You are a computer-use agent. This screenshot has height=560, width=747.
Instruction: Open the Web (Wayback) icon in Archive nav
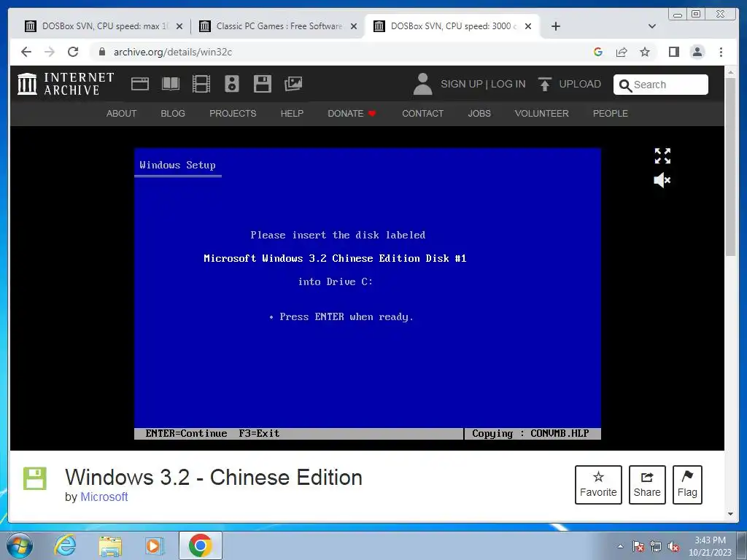pos(140,85)
